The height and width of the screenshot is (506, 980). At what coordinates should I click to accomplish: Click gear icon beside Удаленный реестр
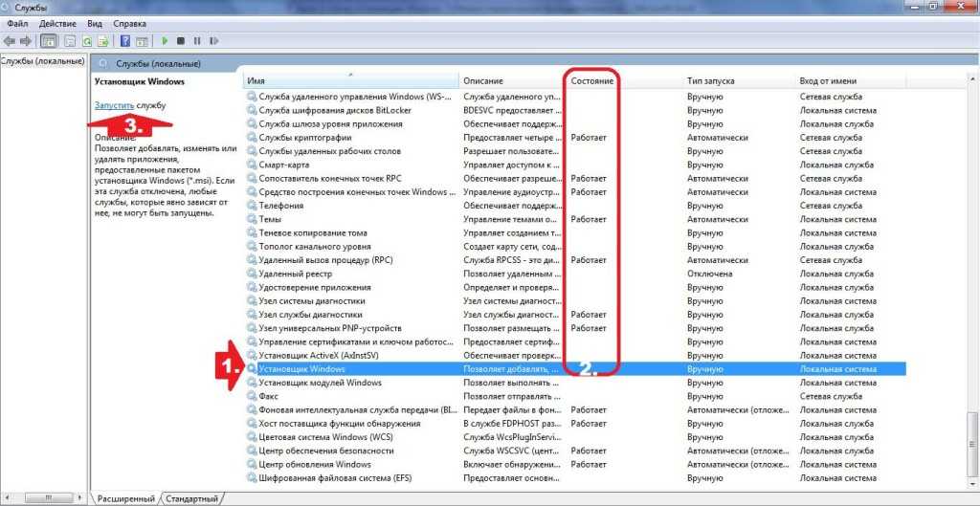coord(252,274)
